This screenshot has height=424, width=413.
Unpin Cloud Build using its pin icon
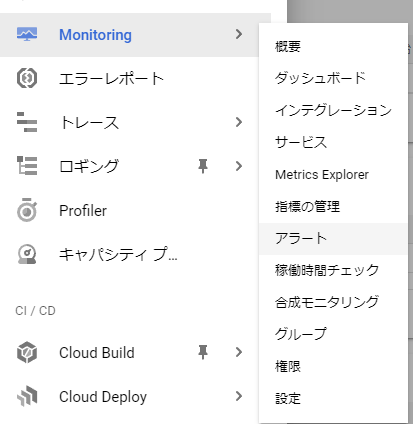pos(203,352)
